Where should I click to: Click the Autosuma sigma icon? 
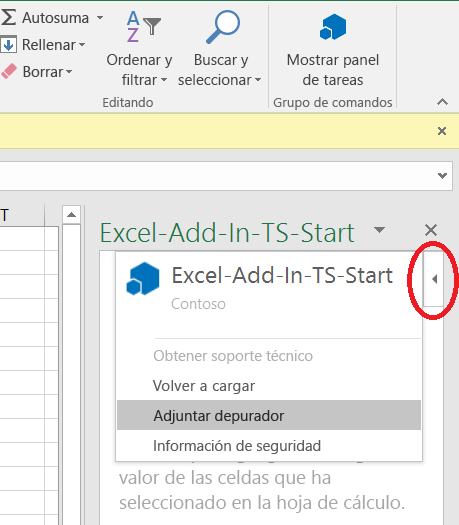pyautogui.click(x=8, y=17)
